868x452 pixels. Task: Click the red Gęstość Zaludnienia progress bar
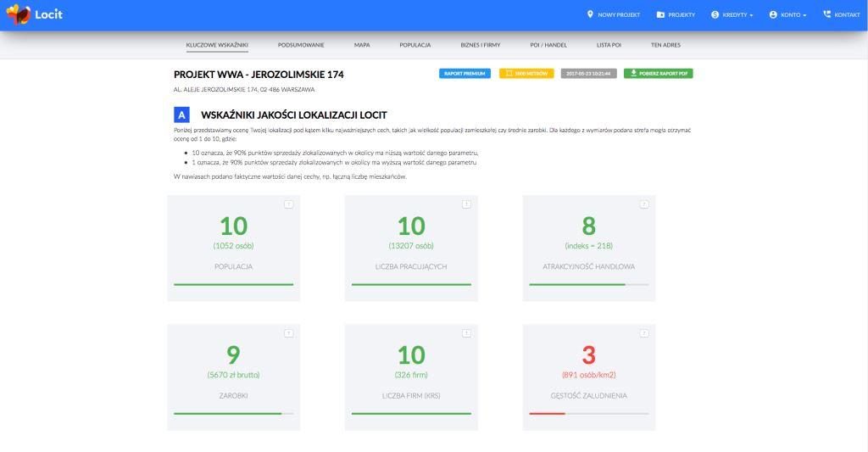[x=547, y=414]
